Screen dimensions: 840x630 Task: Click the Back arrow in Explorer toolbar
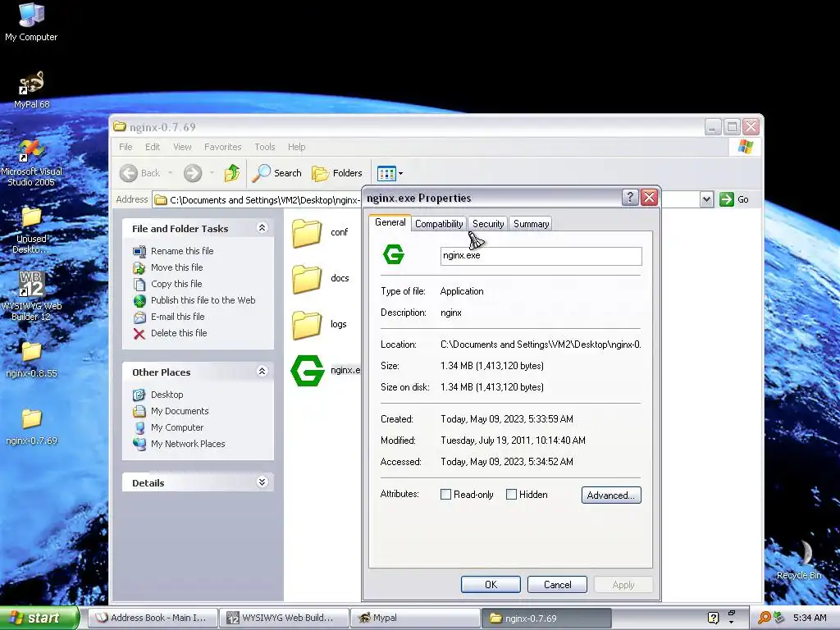tap(139, 173)
